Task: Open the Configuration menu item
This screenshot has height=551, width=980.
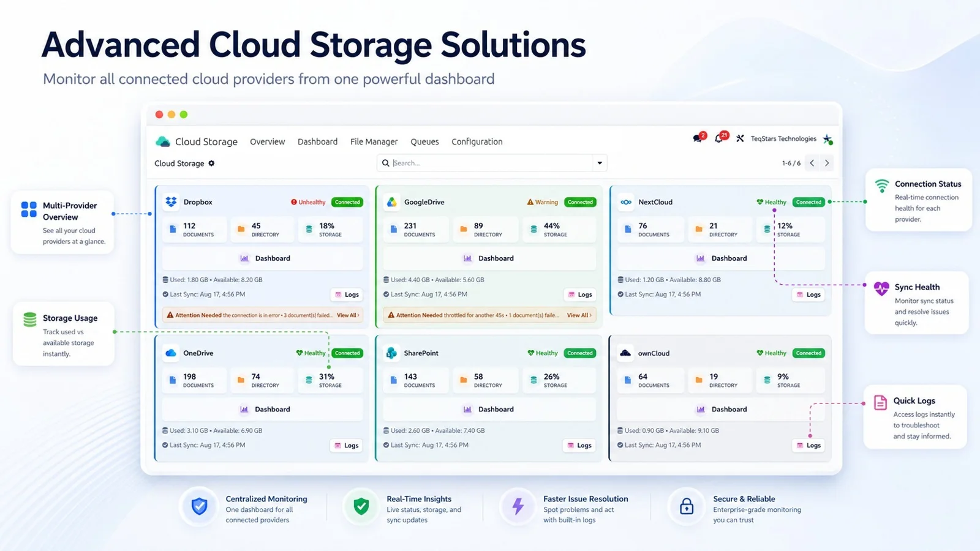Action: tap(477, 141)
